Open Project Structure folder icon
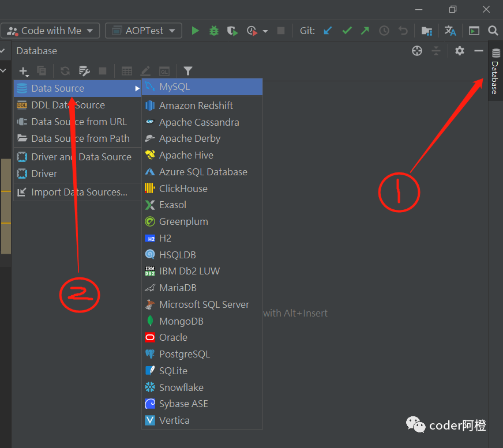The height and width of the screenshot is (448, 503). 427,31
